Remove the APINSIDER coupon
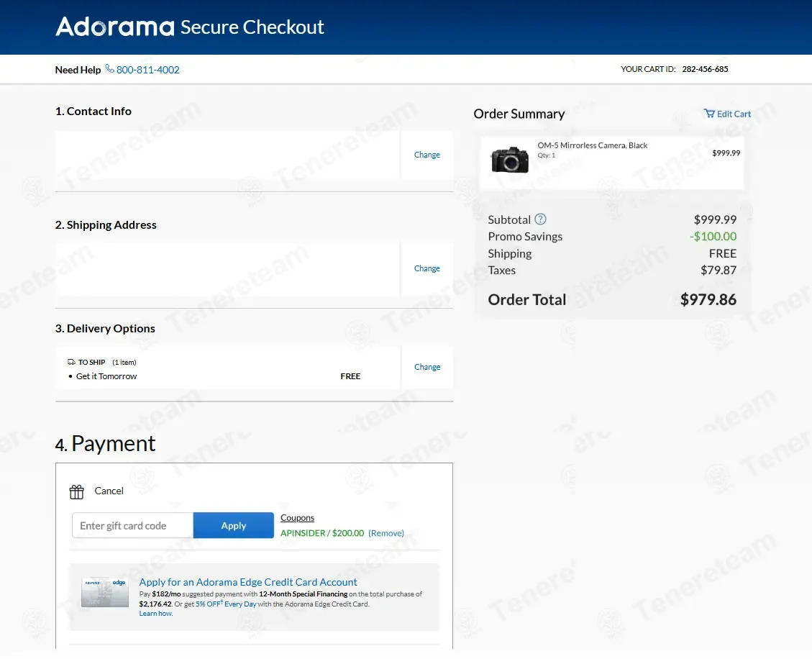812x659 pixels. tap(386, 533)
